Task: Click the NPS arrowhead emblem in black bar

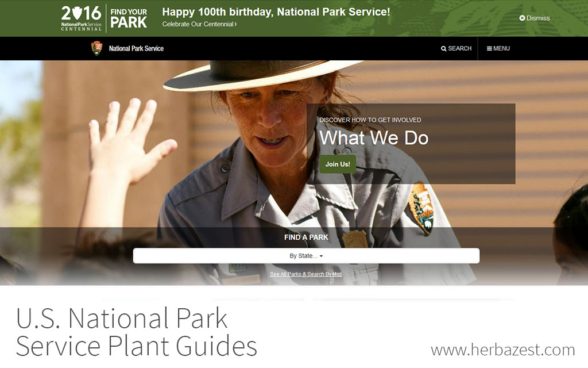Action: [x=97, y=48]
